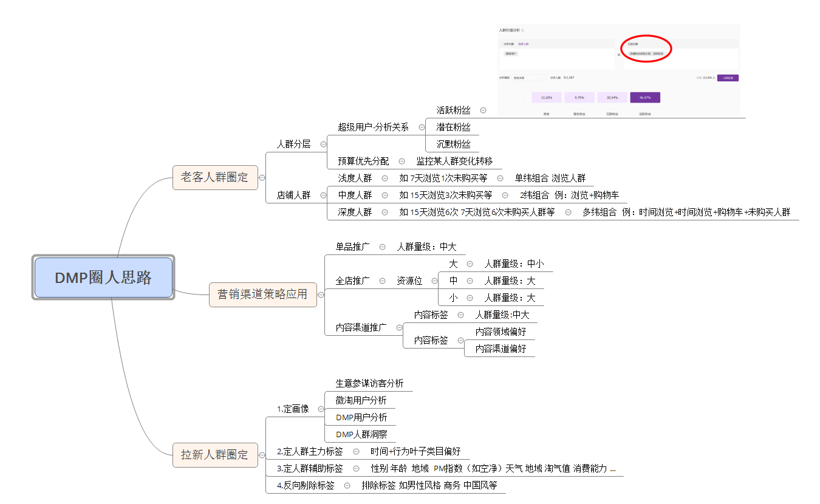Collapse the 4.反向剔除标签 node
The height and width of the screenshot is (504, 820).
pos(347,486)
